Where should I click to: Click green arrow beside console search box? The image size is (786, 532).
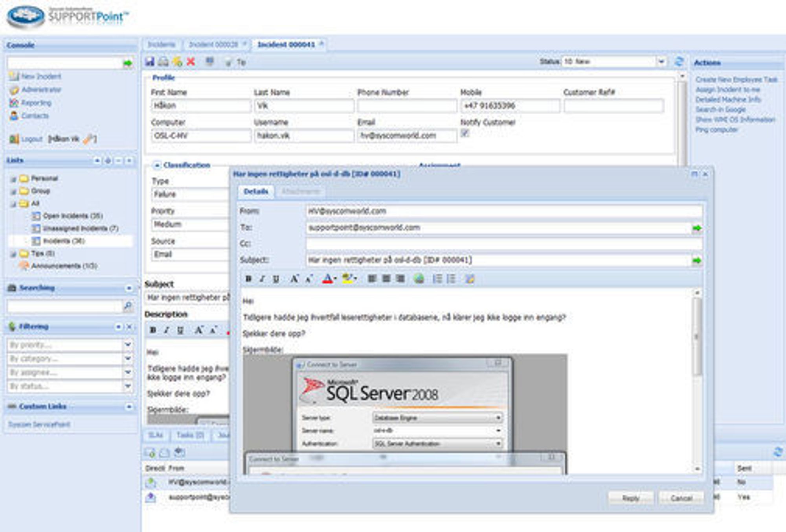[x=128, y=63]
